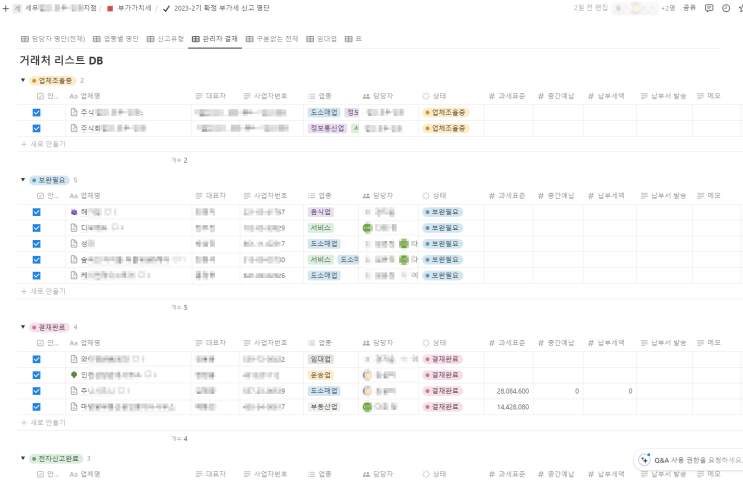Switch to the 표 view tab
This screenshot has height=481, width=743.
click(353, 39)
